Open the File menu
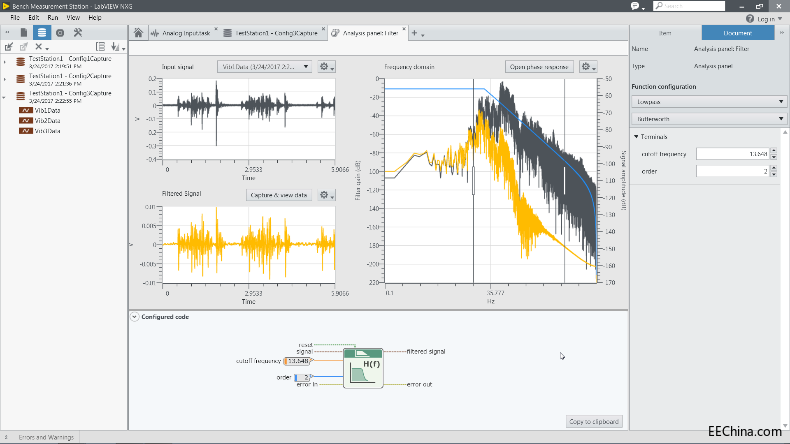 [x=15, y=18]
